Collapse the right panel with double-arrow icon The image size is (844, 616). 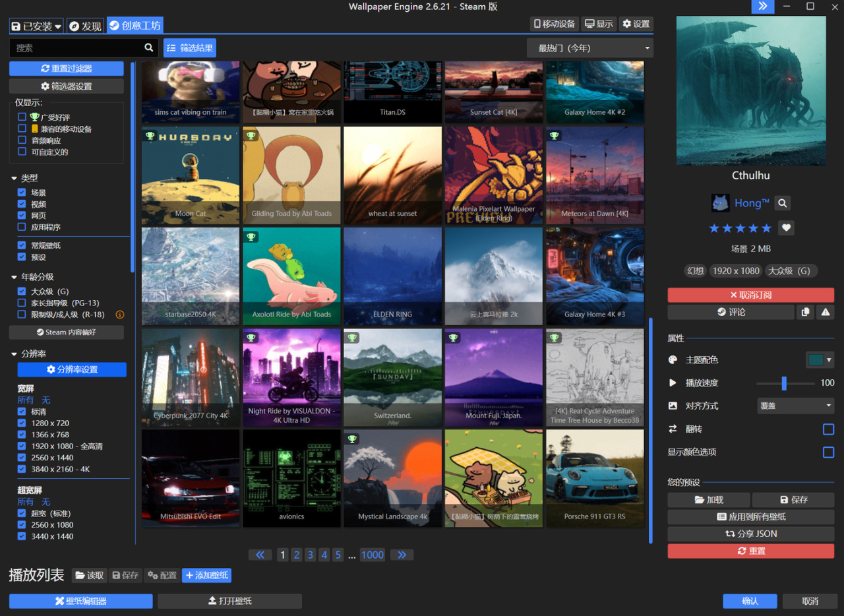pos(762,7)
